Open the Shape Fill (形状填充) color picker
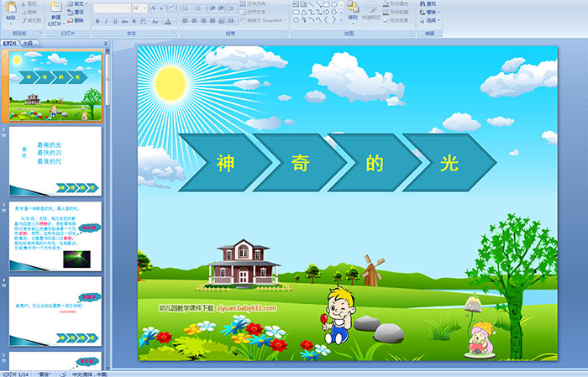The width and height of the screenshot is (588, 377). pos(400,3)
